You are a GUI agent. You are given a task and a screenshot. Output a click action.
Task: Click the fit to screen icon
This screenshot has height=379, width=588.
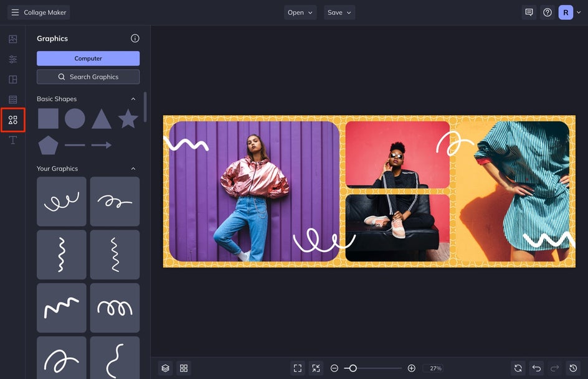click(x=298, y=368)
